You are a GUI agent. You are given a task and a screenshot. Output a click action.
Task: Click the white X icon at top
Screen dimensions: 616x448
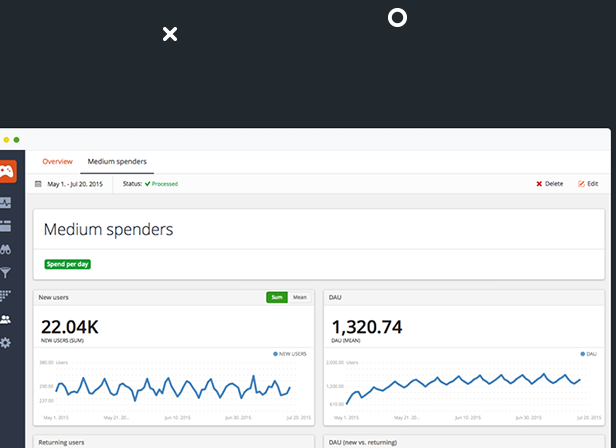170,34
